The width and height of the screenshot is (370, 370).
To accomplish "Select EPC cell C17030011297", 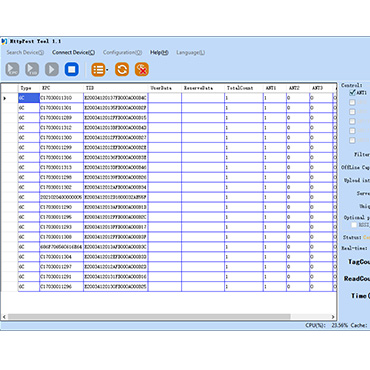I will [x=61, y=267].
